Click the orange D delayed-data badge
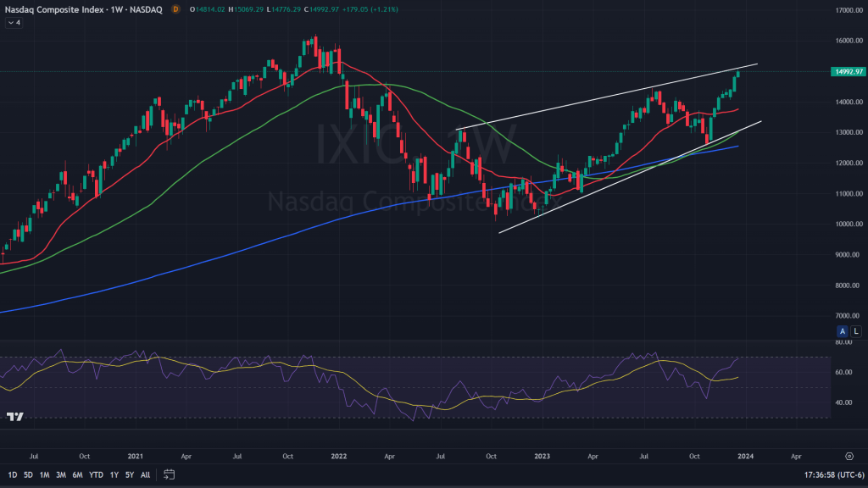This screenshot has height=488, width=868. pyautogui.click(x=175, y=9)
